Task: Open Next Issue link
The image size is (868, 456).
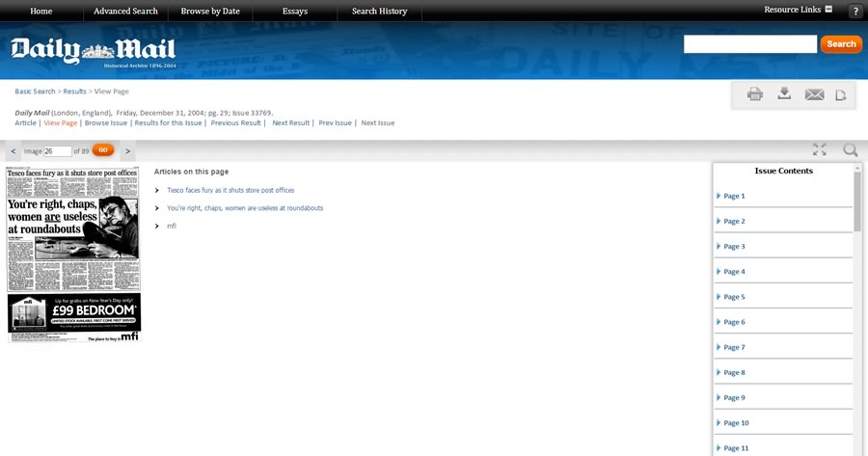Action: point(378,122)
